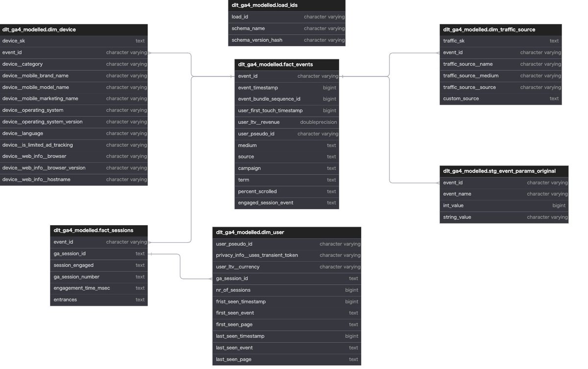Select user_pseudo_id in the dim_user table
This screenshot has width=588, height=369.
[287, 244]
